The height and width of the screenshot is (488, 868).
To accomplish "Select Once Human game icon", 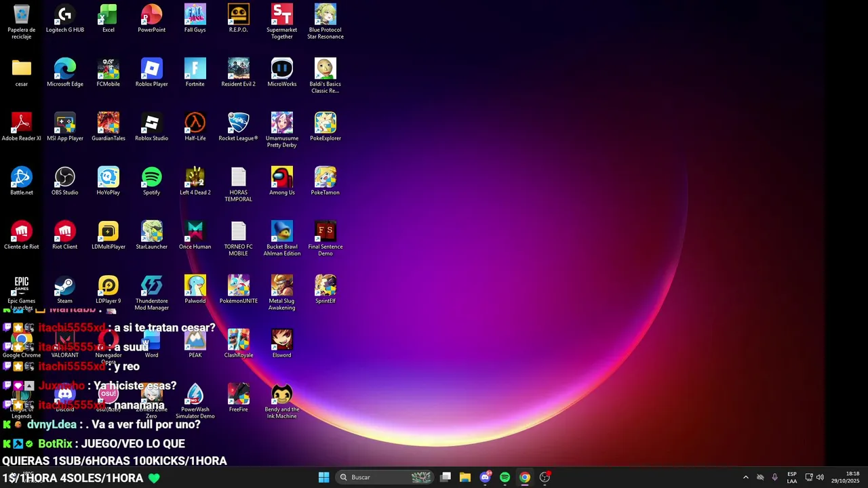I will click(x=195, y=235).
